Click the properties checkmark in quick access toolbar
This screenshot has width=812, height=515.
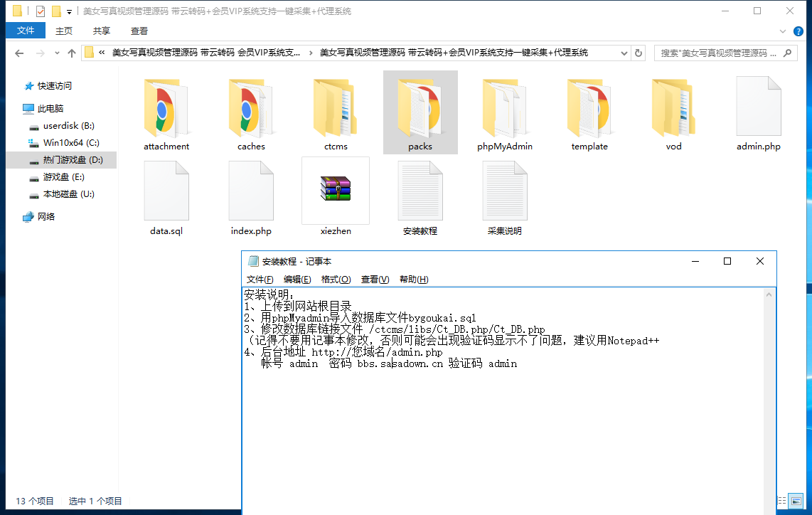pos(41,11)
